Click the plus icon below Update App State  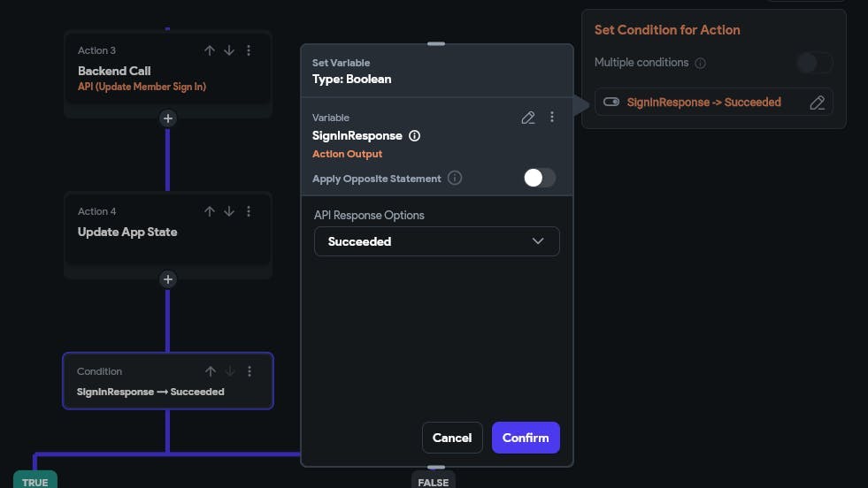[168, 279]
